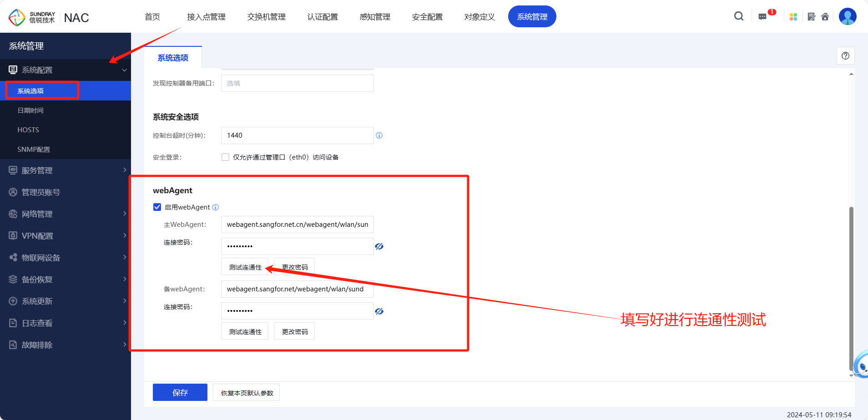
Task: Click the main WebAgent 连接密码 field
Action: pyautogui.click(x=298, y=246)
